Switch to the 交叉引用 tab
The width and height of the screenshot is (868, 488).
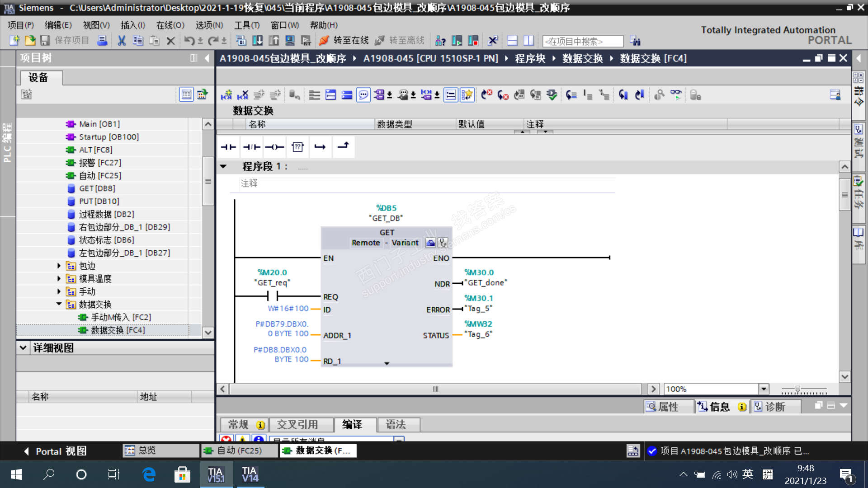(297, 424)
